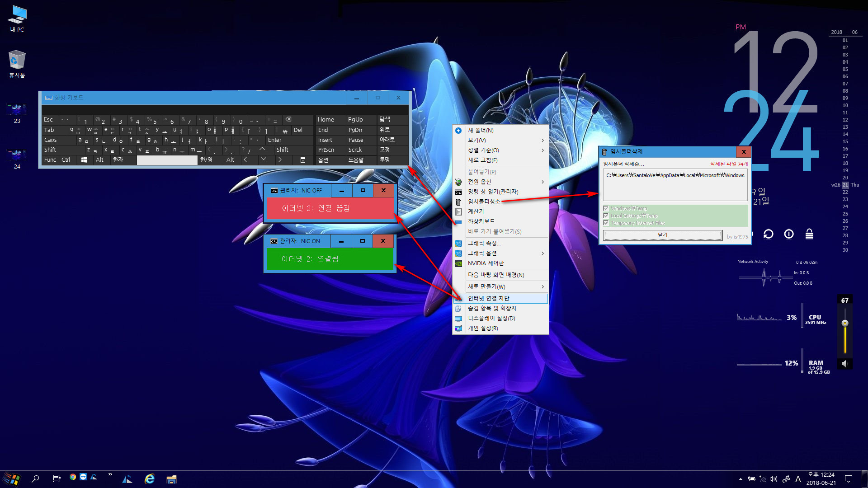Open the 내 PC desktop icon

point(17,19)
